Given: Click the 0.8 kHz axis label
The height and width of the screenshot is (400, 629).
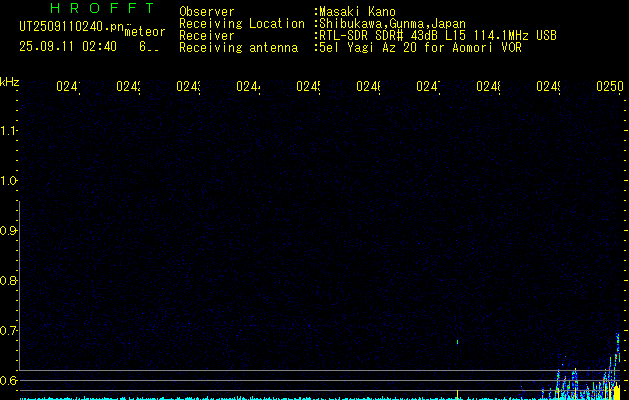Looking at the screenshot, I should [8, 280].
